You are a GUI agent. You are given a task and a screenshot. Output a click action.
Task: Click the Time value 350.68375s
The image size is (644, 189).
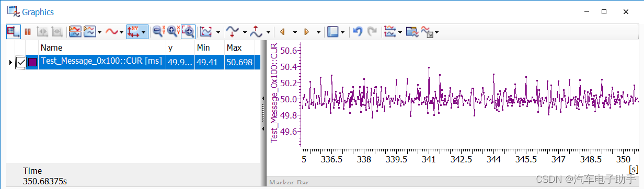pyautogui.click(x=45, y=181)
